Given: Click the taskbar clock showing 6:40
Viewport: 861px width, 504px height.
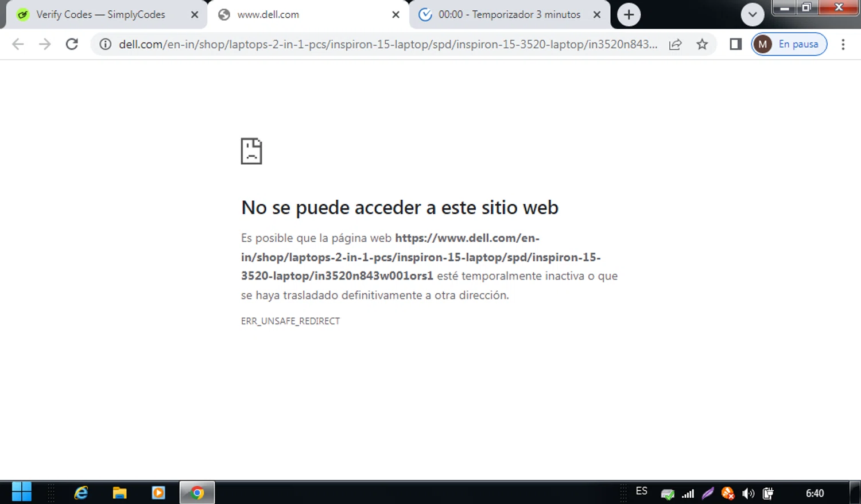Looking at the screenshot, I should (815, 493).
